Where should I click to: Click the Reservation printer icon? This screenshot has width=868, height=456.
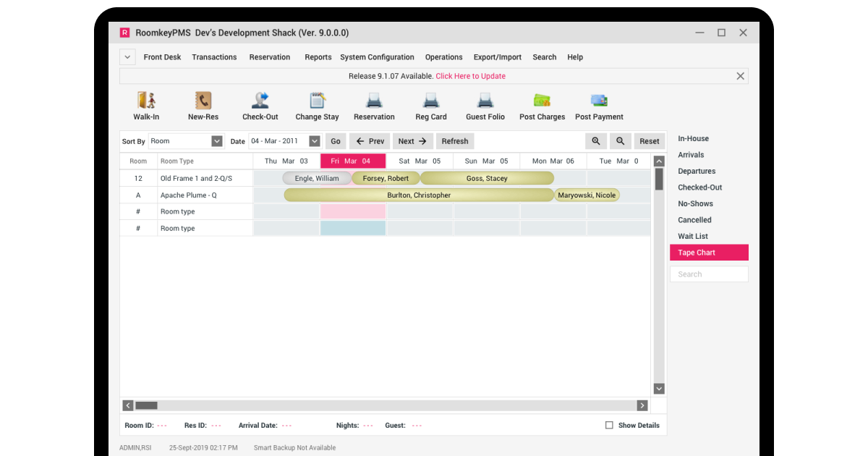coord(374,101)
